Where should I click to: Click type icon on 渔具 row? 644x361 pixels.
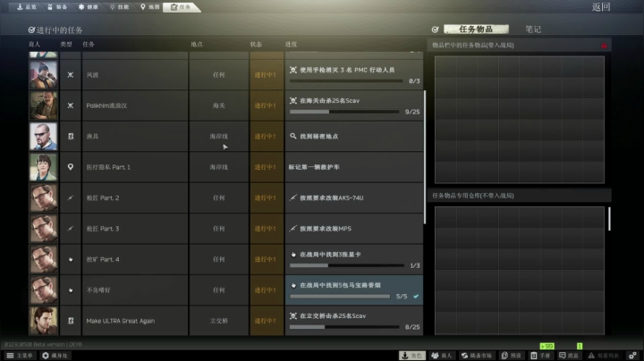coord(71,136)
